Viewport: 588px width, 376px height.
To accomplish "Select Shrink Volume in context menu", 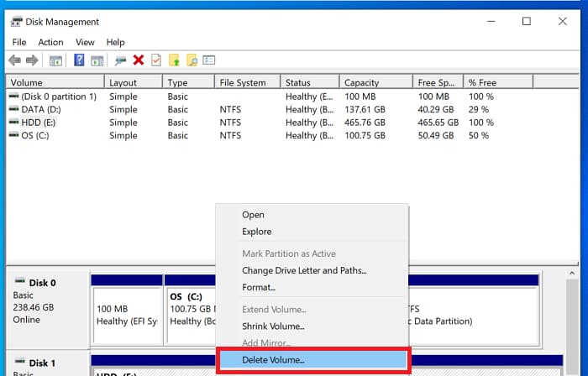I will tap(273, 326).
